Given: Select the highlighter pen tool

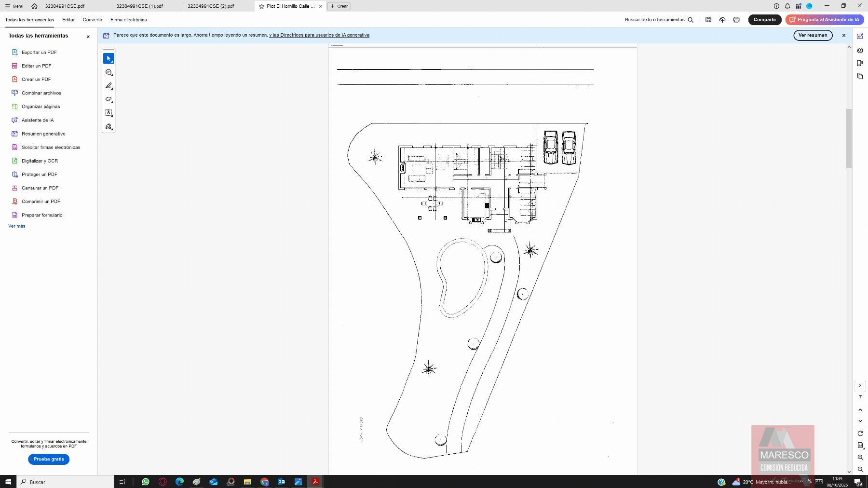Looking at the screenshot, I should point(108,86).
